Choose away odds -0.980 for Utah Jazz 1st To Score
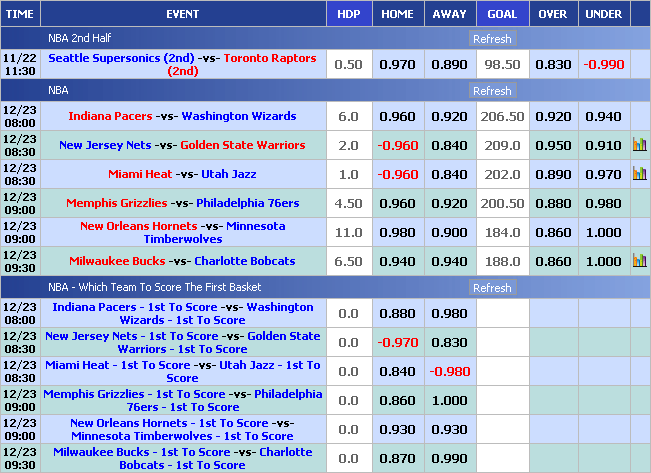Viewport: 651px width, 473px height. 449,372
